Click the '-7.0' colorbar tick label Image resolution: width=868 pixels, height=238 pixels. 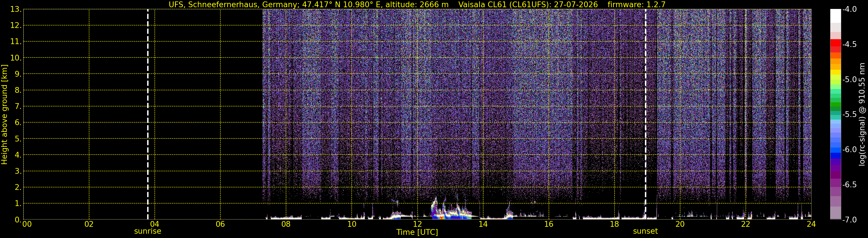[850, 220]
